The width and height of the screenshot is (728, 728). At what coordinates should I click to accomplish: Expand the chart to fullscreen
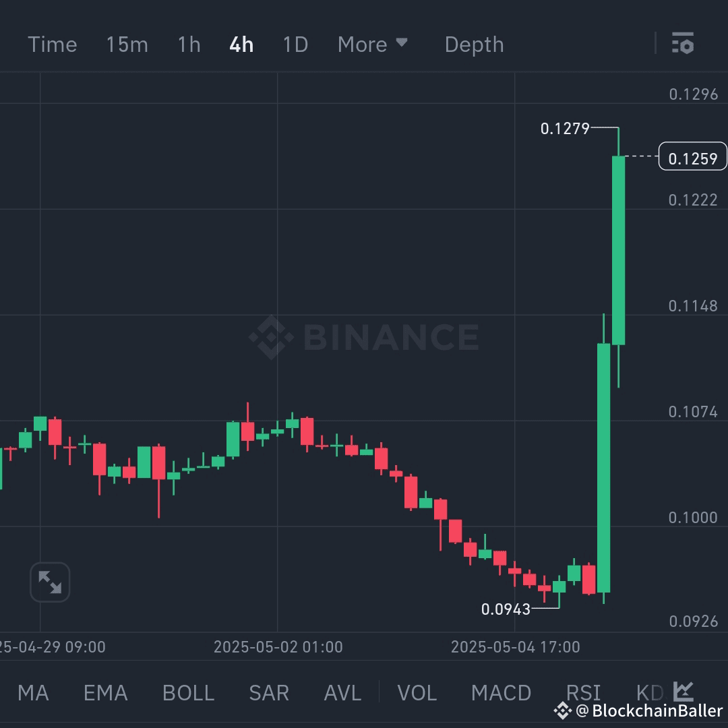click(x=50, y=582)
